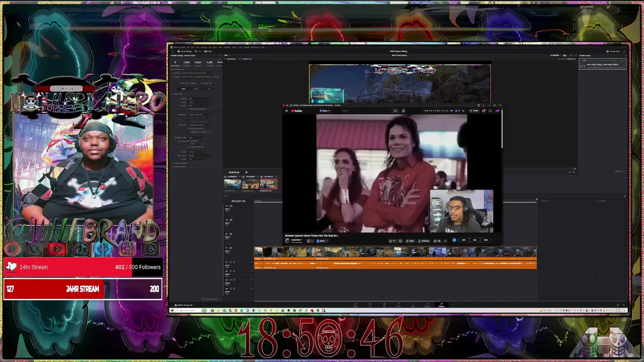This screenshot has width=644, height=362.
Task: Expand the Advanced Settings section
Action: [180, 163]
